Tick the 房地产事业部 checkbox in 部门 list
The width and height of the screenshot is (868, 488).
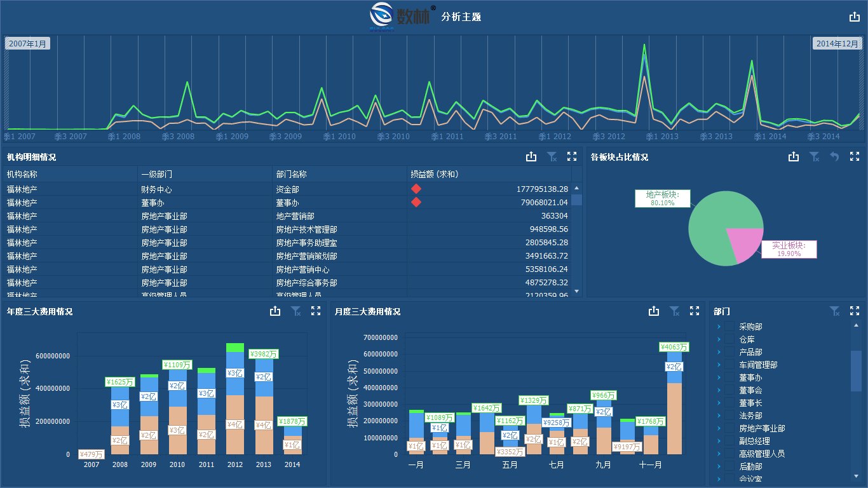click(x=729, y=428)
